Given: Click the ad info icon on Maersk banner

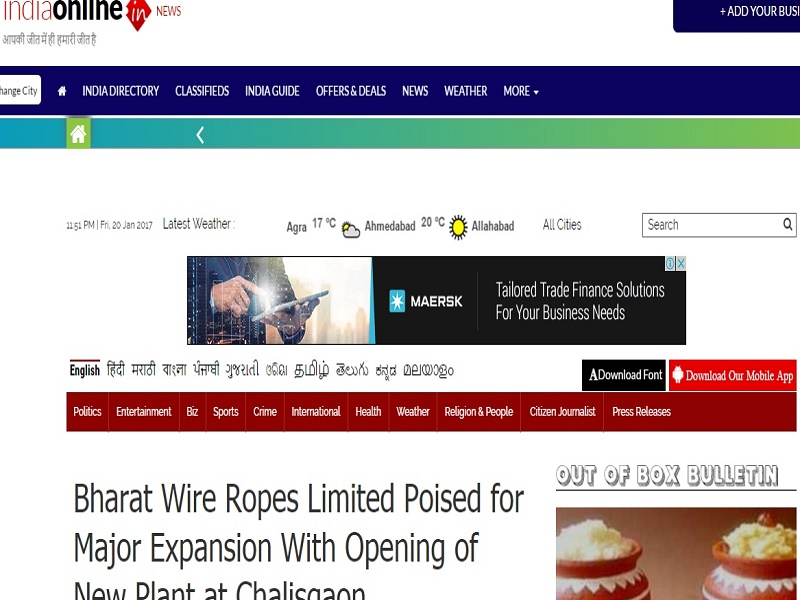Looking at the screenshot, I should tap(670, 263).
